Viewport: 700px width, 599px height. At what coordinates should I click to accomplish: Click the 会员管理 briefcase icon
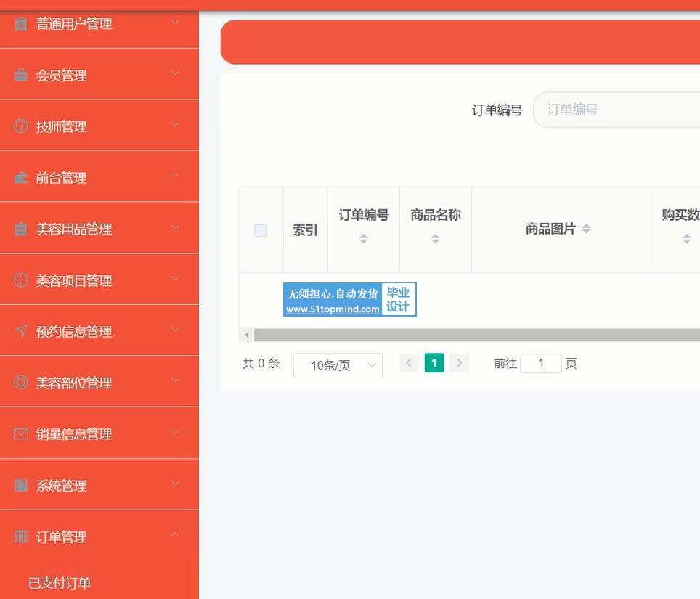[x=20, y=75]
